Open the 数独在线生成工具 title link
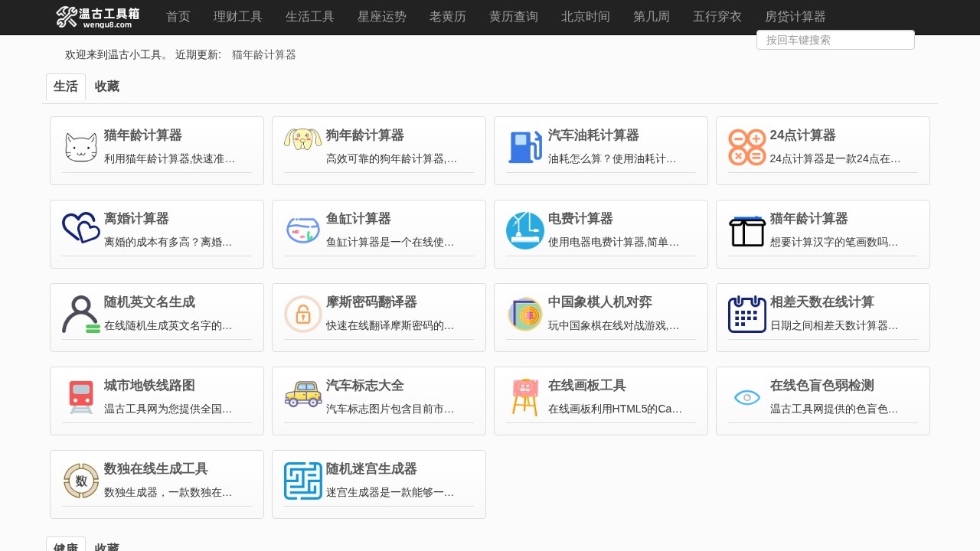 155,469
